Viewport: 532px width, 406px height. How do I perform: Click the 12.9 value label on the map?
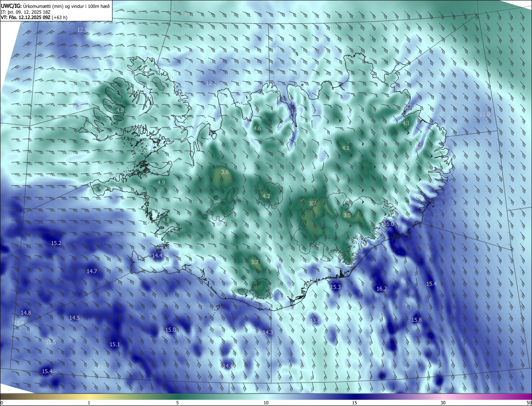pyautogui.click(x=82, y=30)
